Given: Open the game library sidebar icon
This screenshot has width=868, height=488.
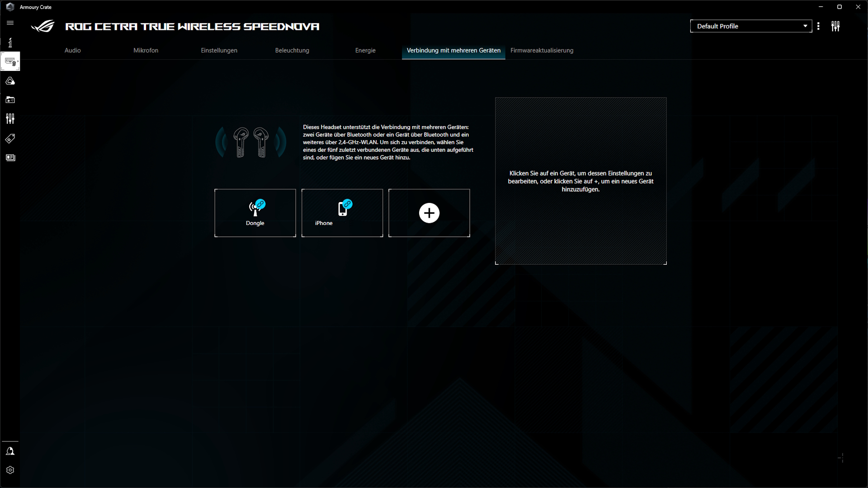Looking at the screenshot, I should click(10, 100).
